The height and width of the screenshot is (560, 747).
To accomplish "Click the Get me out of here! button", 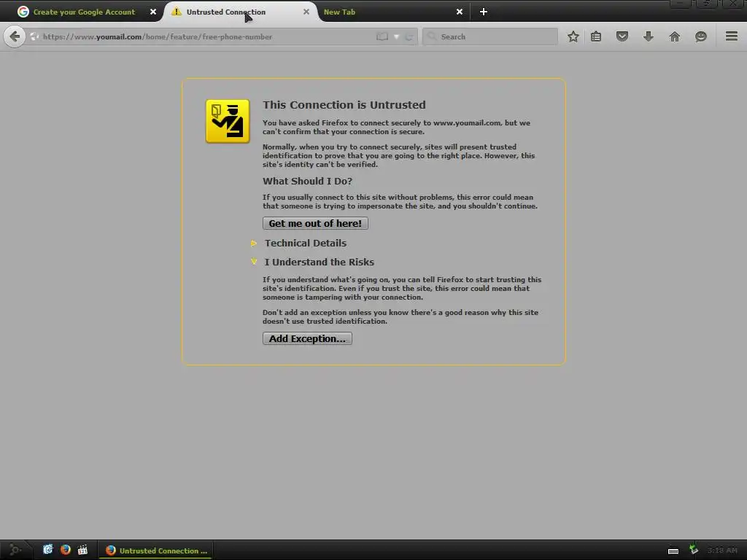I will [315, 223].
